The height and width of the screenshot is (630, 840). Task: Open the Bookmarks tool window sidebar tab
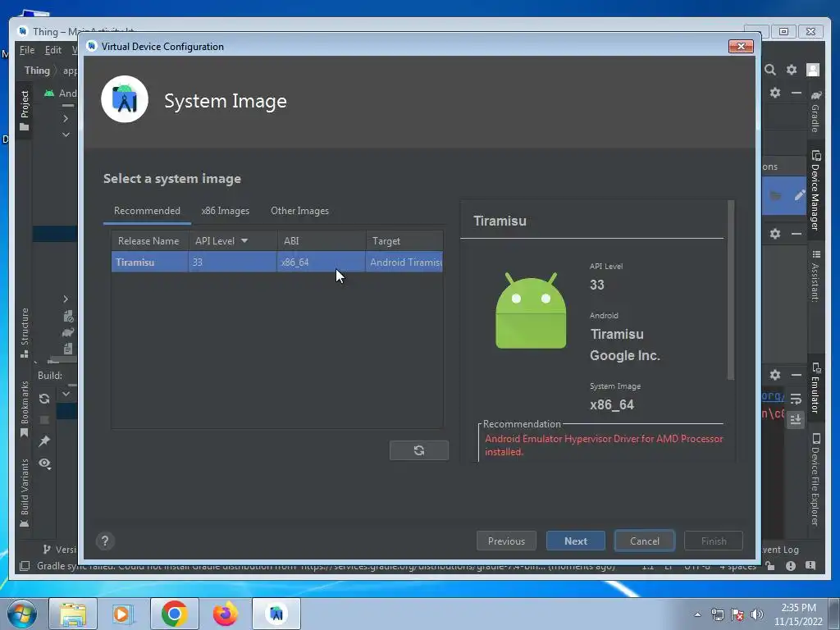pyautogui.click(x=24, y=409)
